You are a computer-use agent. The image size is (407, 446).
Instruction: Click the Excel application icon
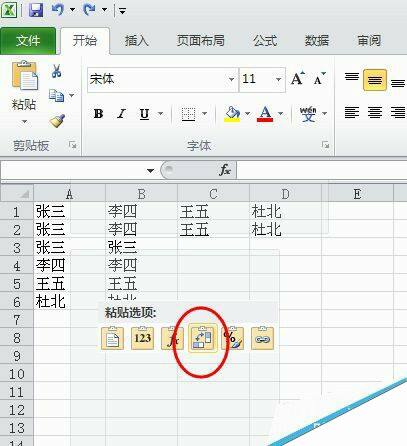[x=9, y=9]
